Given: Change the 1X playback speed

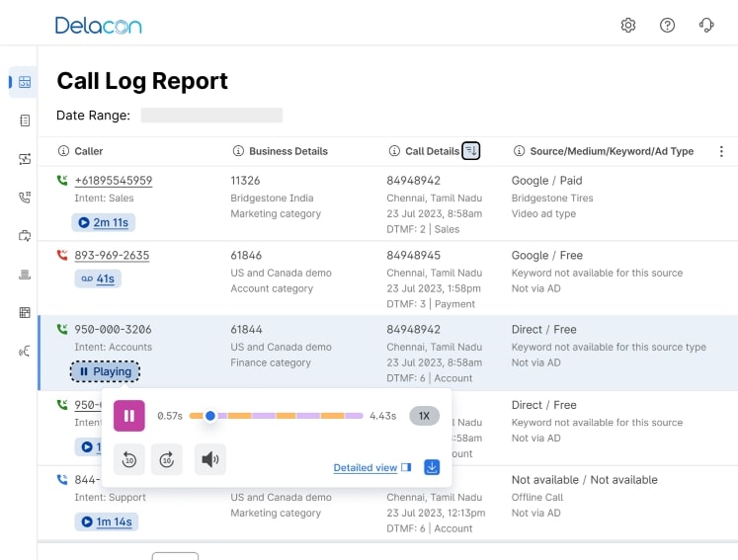Looking at the screenshot, I should pyautogui.click(x=424, y=416).
